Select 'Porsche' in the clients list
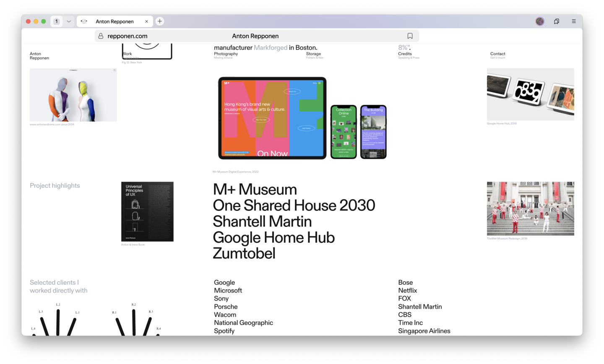Viewport: 604px width, 364px height. tap(226, 307)
